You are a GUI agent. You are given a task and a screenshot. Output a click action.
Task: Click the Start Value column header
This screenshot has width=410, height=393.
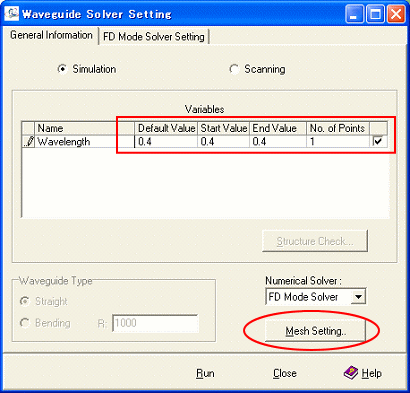pyautogui.click(x=224, y=128)
